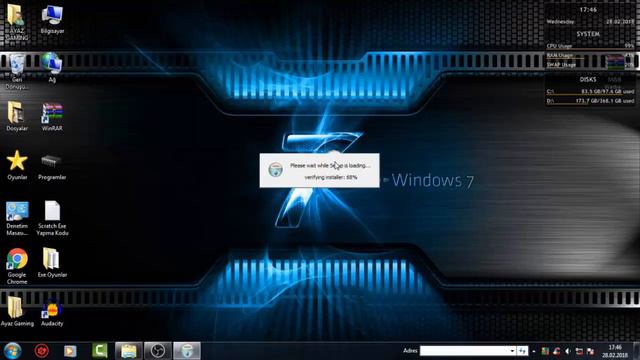Switch to the OBS Studio taskbar button
Screen dimensions: 640x360
point(158,351)
